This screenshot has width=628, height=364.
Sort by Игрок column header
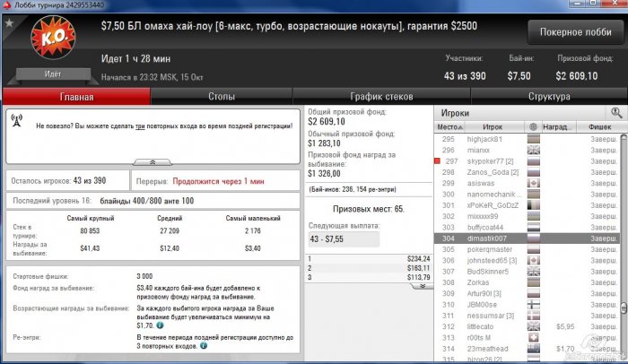click(493, 127)
